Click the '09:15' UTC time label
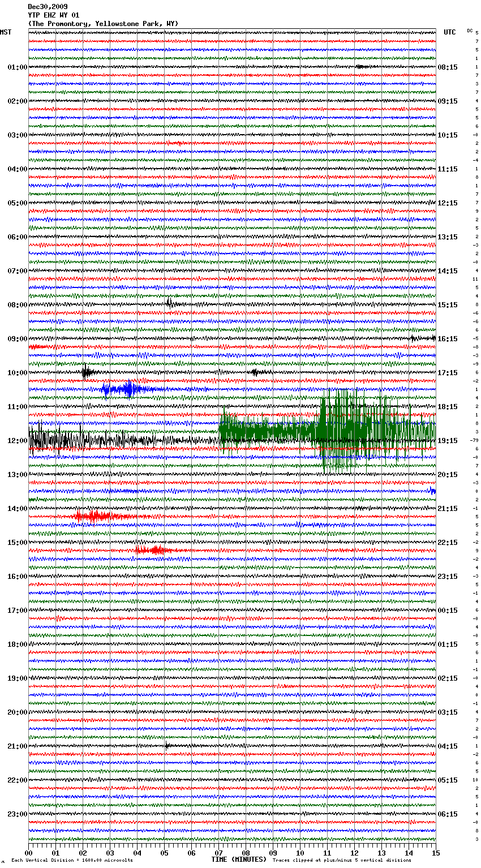The image size is (481, 868). tap(448, 101)
